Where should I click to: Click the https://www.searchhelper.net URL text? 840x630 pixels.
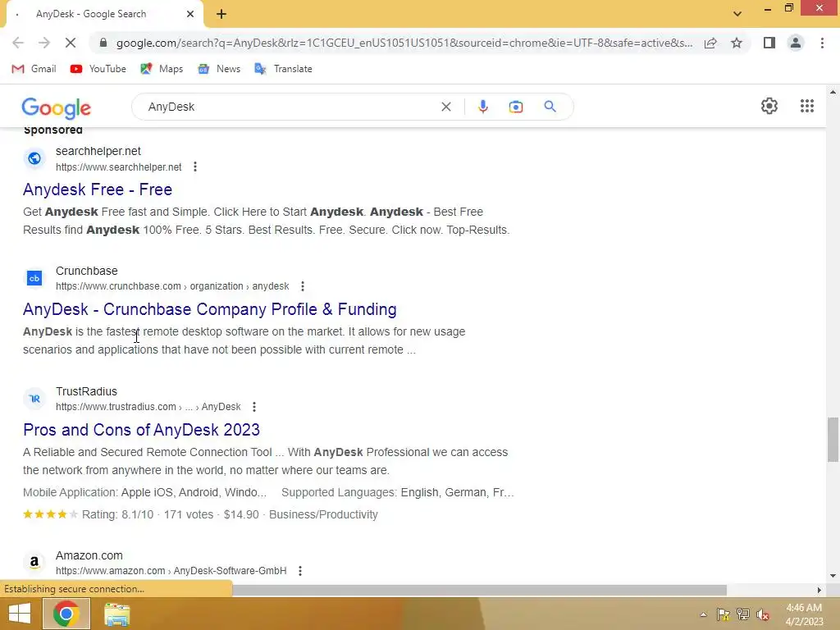point(118,167)
